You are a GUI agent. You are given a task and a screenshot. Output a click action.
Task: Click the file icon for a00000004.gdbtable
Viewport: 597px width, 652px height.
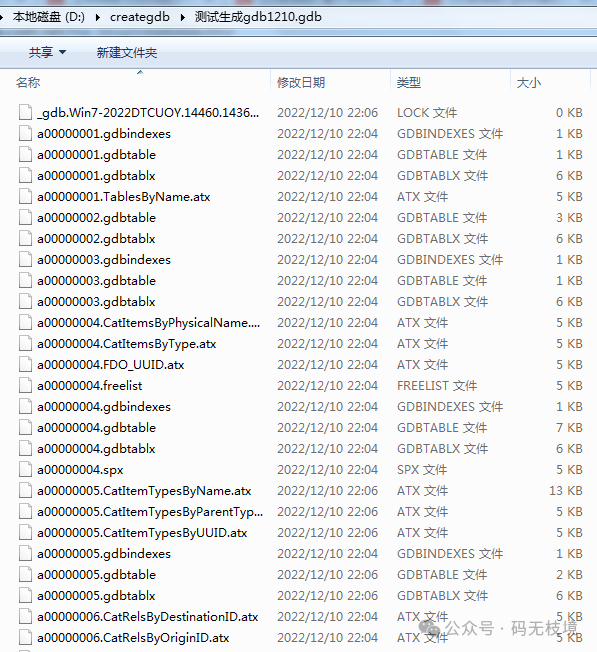[25, 427]
